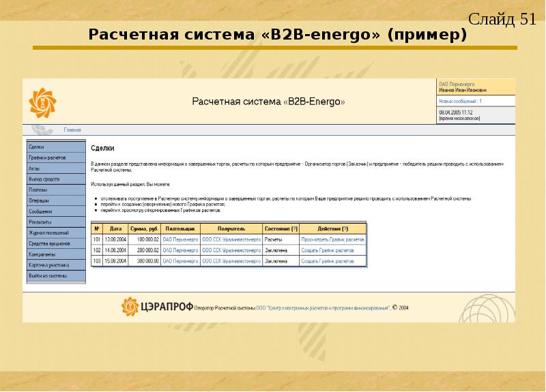The height and width of the screenshot is (392, 546).
Task: Click Просмотреть График расчетов for deal 101
Action: (x=332, y=240)
